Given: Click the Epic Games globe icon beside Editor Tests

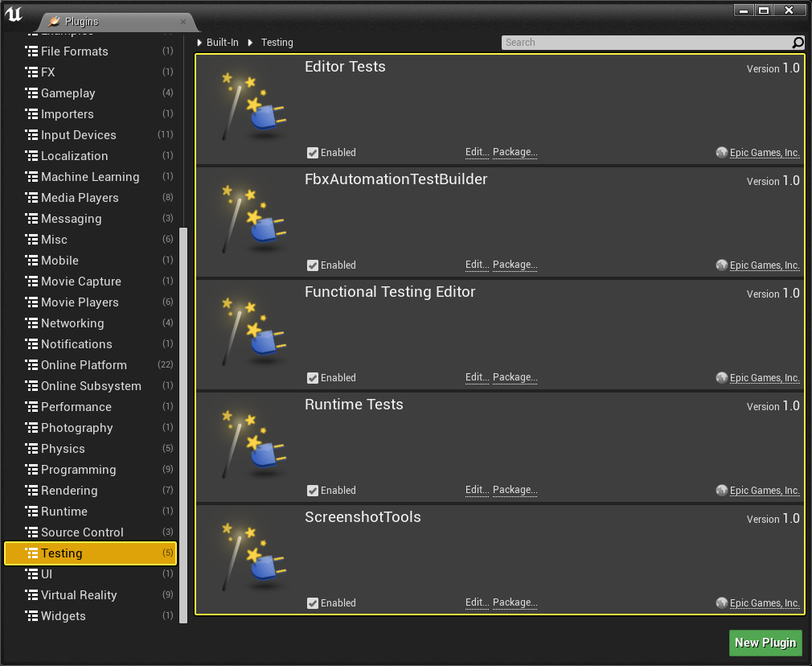Looking at the screenshot, I should click(721, 152).
